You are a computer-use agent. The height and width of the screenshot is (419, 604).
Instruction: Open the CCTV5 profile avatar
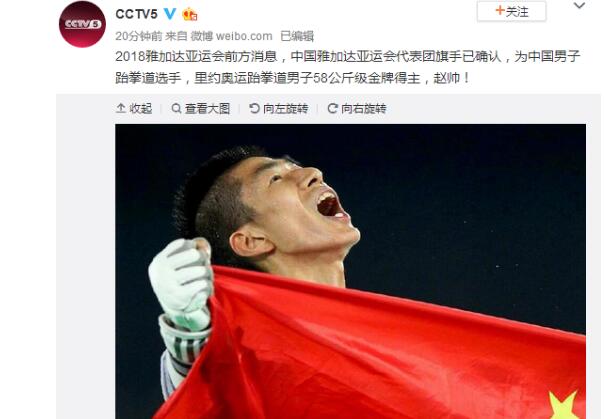82,24
